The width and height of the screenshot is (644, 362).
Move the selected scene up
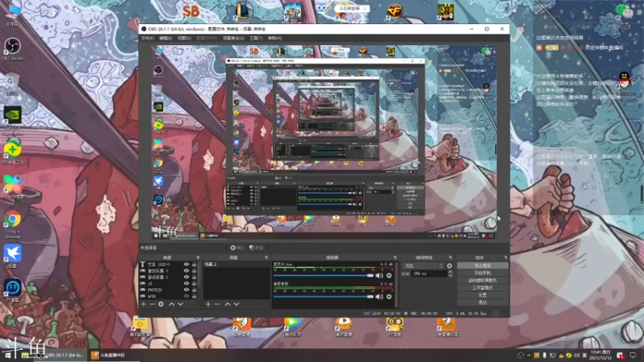[228, 304]
